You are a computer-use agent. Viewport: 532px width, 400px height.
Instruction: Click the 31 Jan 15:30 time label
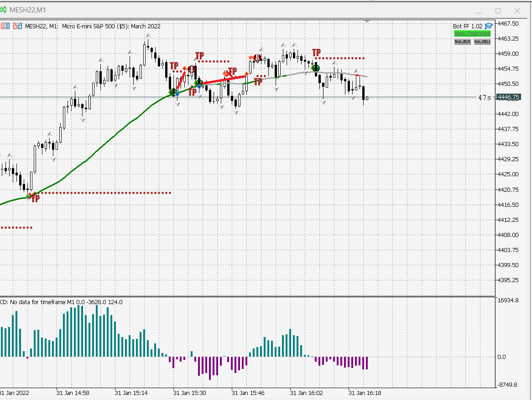click(x=190, y=393)
